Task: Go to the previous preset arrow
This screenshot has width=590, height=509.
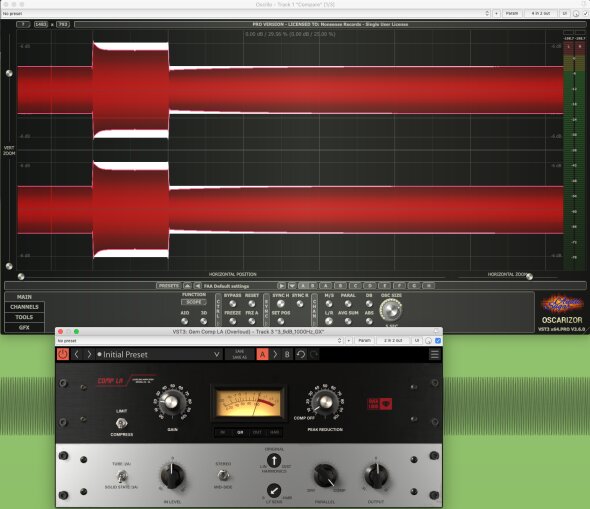Action: (76, 354)
